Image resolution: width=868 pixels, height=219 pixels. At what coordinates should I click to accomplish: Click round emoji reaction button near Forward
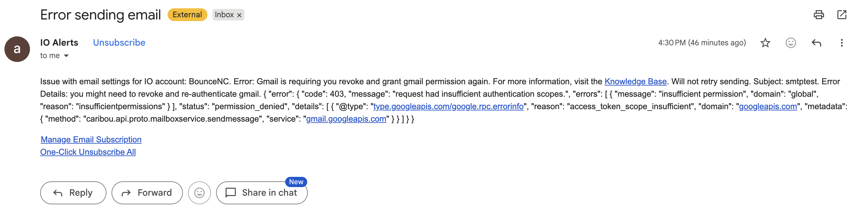199,193
